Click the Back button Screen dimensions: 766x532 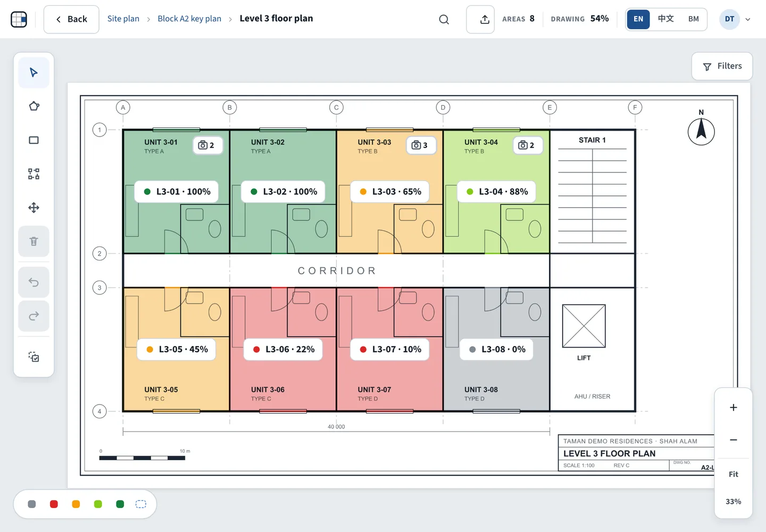point(71,20)
